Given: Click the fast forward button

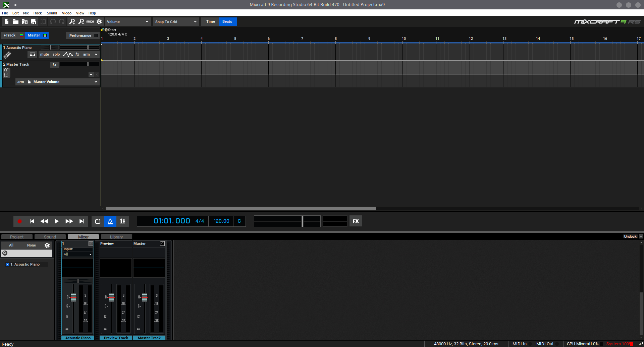Looking at the screenshot, I should click(x=69, y=221).
